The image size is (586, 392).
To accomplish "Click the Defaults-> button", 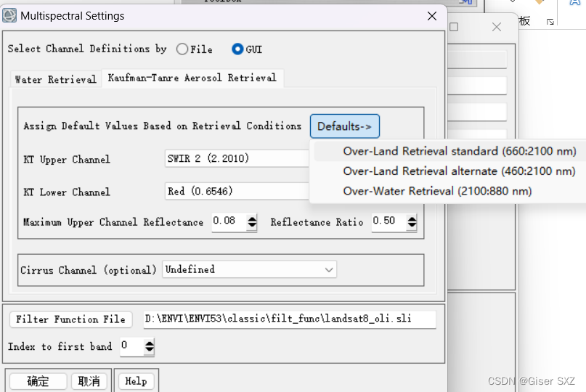I will 345,126.
